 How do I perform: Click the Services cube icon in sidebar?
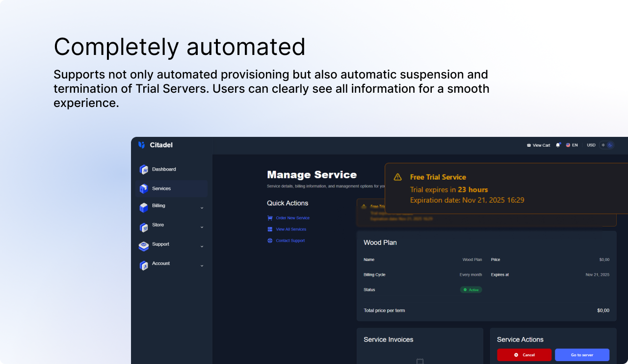pos(144,189)
